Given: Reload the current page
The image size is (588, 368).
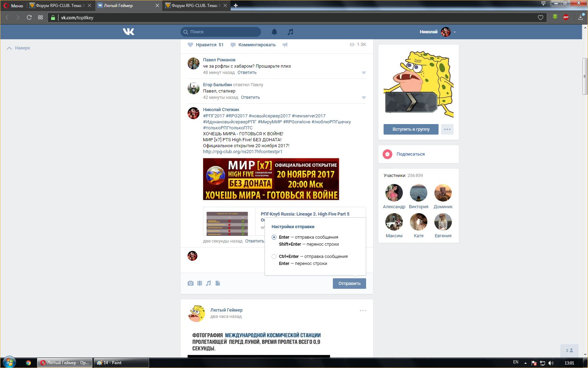Looking at the screenshot, I should (x=29, y=18).
